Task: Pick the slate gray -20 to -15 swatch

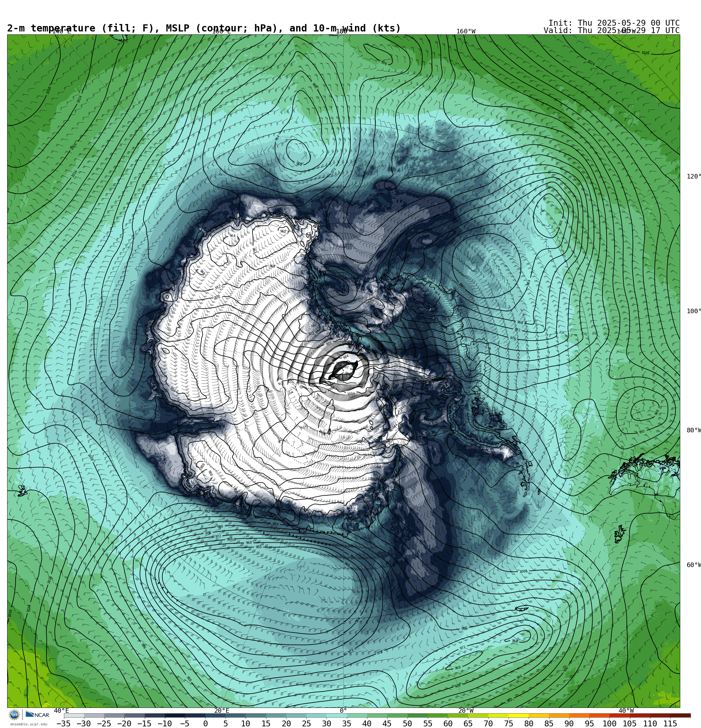Action: point(134,715)
